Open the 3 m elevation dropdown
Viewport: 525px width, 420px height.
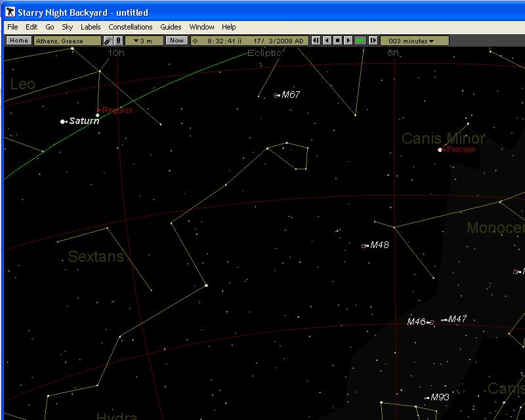point(144,41)
